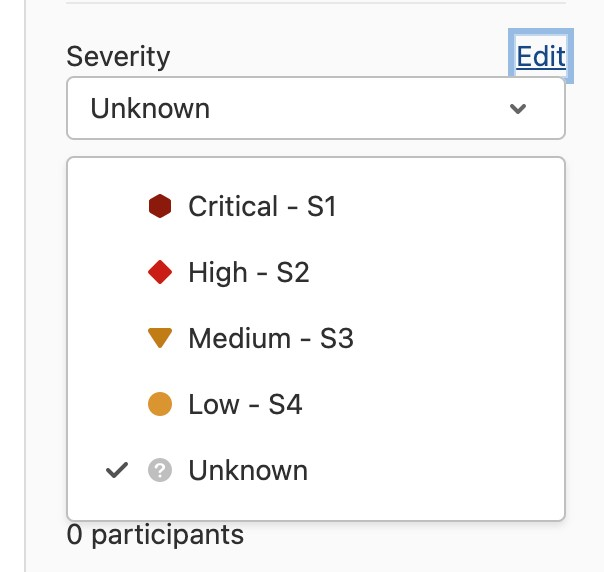Click the gray question mark Unknown icon
Viewport: 604px width, 572px height.
tap(160, 470)
